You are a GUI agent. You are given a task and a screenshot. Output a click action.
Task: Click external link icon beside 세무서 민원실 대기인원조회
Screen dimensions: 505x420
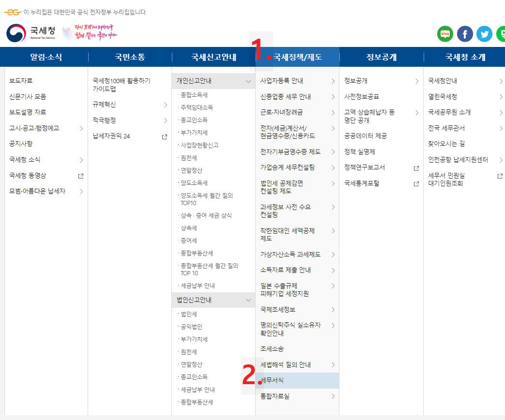tap(500, 176)
